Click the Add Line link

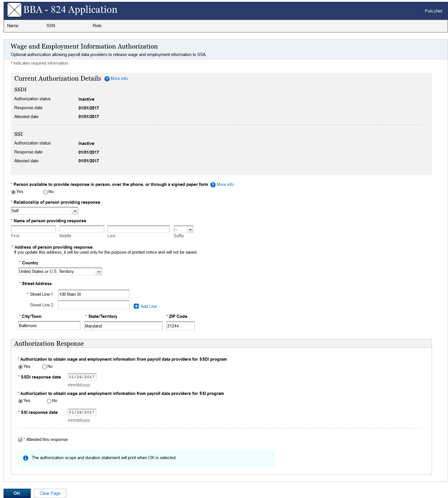pos(149,306)
